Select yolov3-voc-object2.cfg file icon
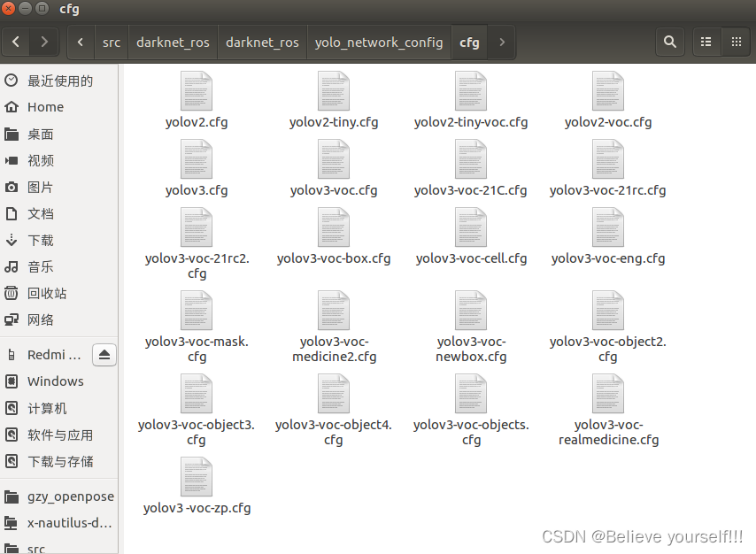 pos(608,310)
